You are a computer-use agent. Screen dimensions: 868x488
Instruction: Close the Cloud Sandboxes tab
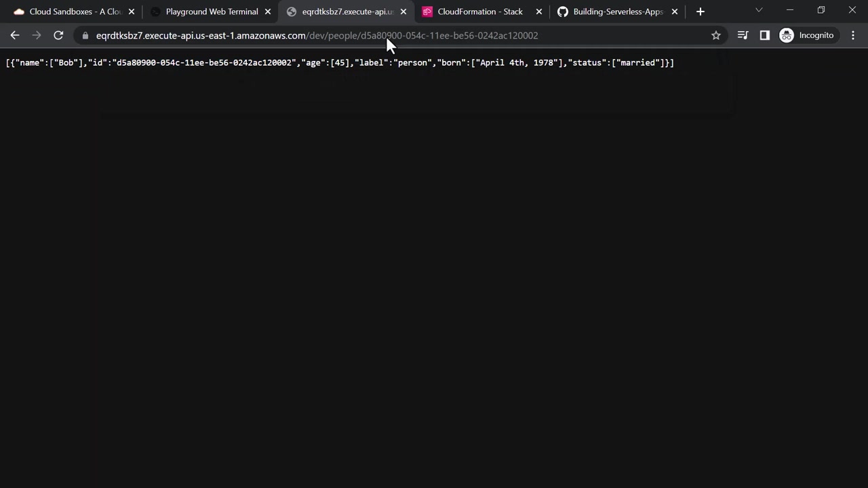132,12
